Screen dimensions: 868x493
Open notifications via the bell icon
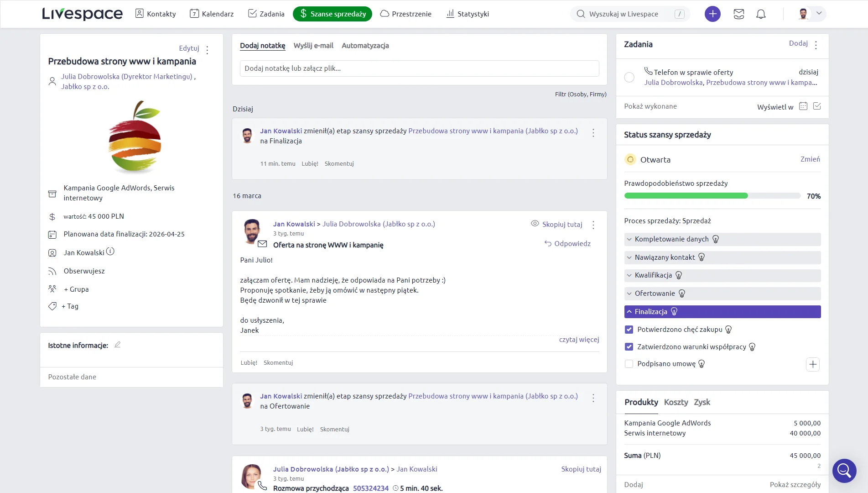pyautogui.click(x=761, y=14)
